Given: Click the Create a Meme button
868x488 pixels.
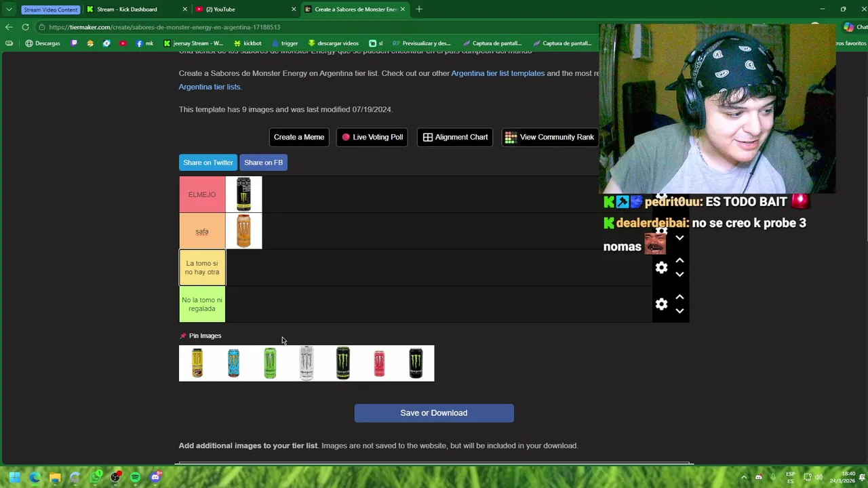Looking at the screenshot, I should 299,137.
